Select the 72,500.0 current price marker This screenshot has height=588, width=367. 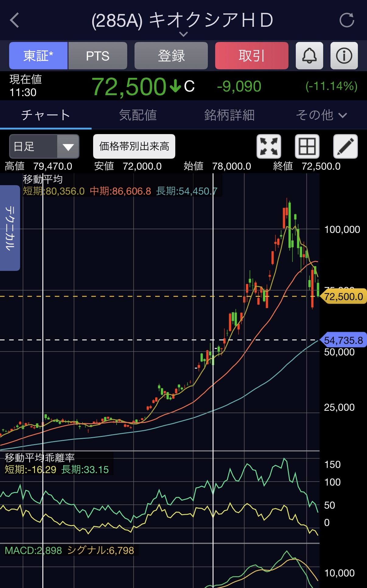(344, 296)
